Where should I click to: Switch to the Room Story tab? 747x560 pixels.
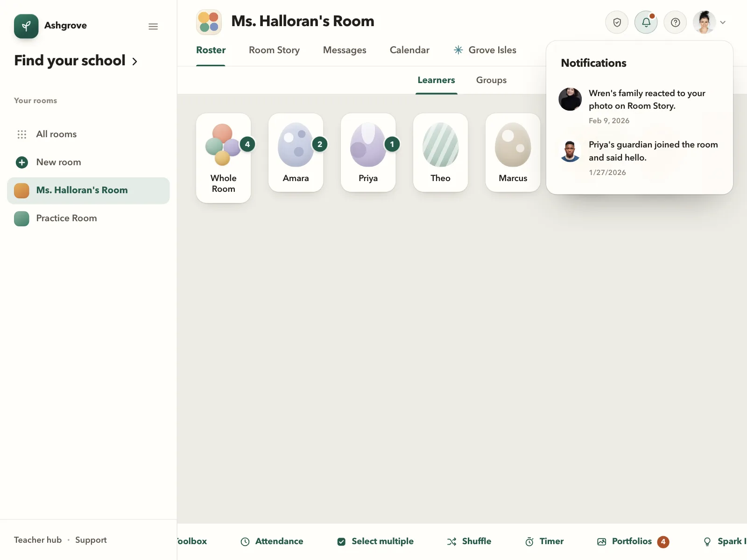(x=274, y=50)
